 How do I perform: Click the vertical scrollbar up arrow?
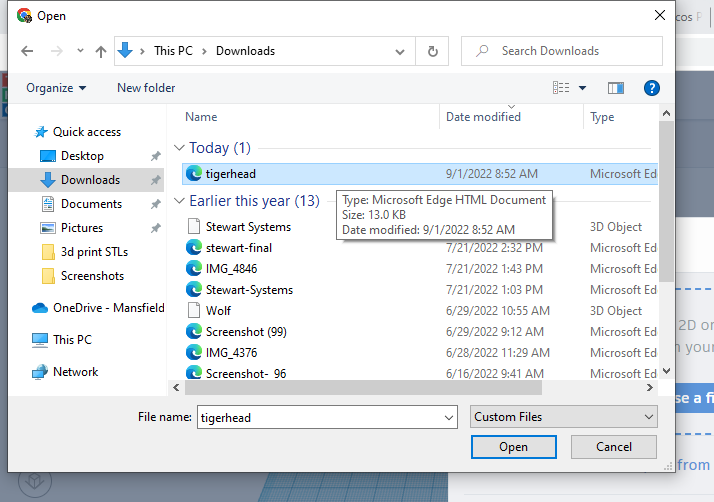click(666, 113)
